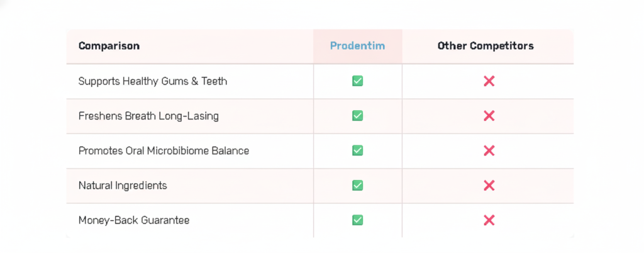Click red X in Natural Ingredients row
Viewport: 644px width, 253px height.
tap(489, 185)
